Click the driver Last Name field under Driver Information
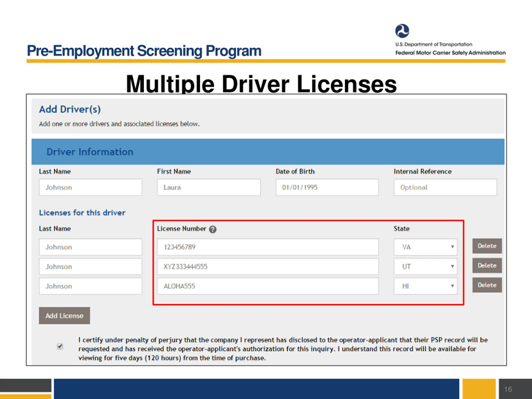This screenshot has height=399, width=532. click(90, 187)
